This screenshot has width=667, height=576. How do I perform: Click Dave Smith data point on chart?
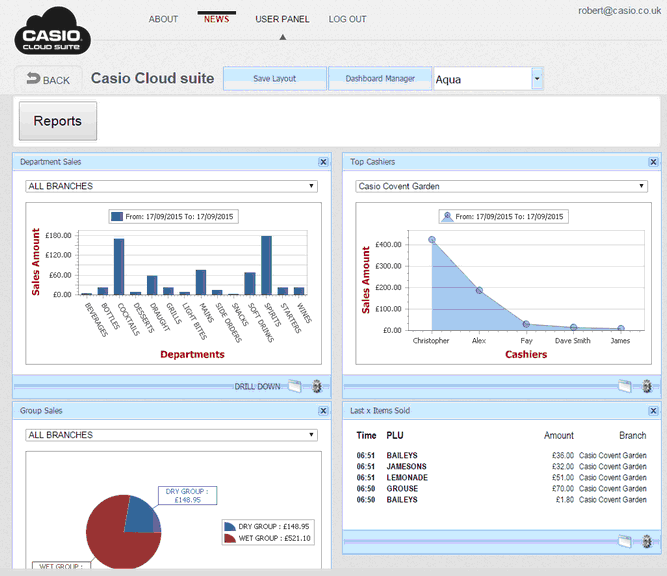coord(573,327)
